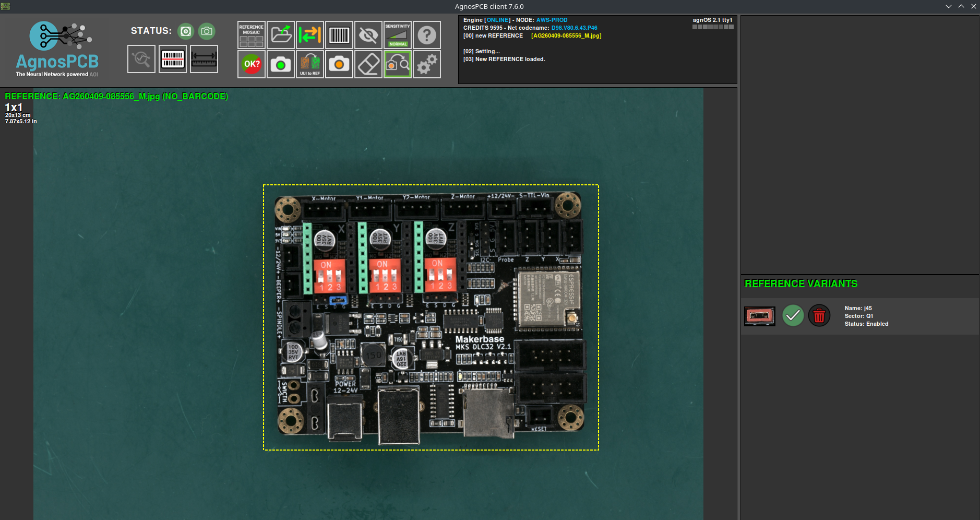Click the REFERENCE filename label above image
Image resolution: width=980 pixels, height=520 pixels.
click(x=116, y=96)
